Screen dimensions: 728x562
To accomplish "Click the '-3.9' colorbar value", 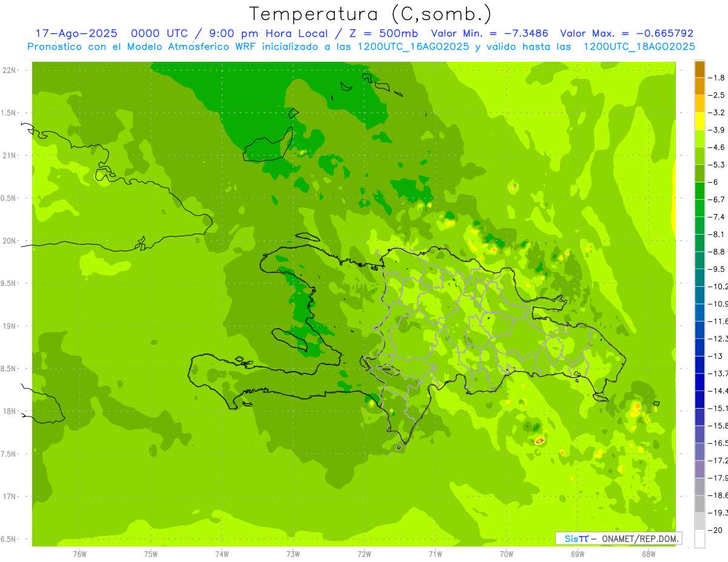I will [716, 130].
